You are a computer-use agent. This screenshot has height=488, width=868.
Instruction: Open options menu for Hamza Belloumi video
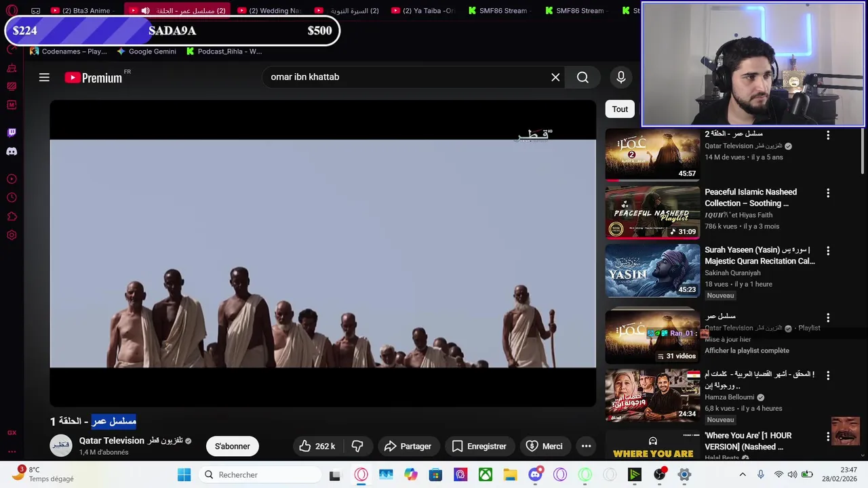pyautogui.click(x=828, y=375)
